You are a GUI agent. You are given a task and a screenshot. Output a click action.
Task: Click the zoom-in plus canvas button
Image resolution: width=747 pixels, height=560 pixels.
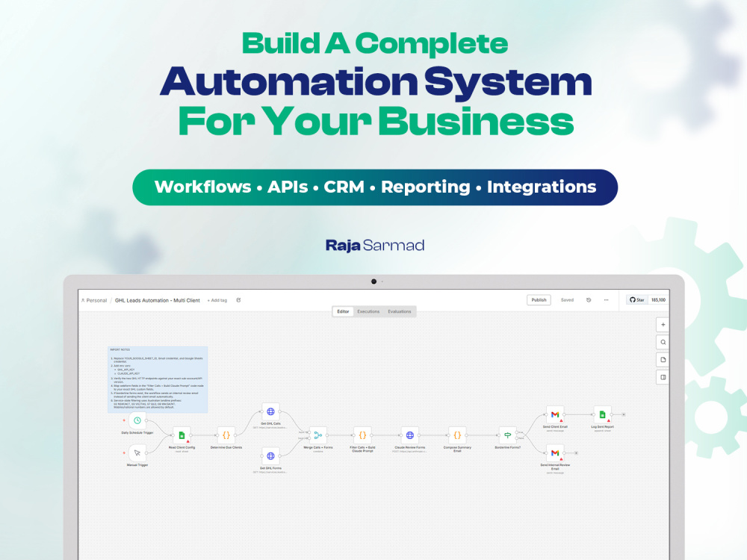pyautogui.click(x=663, y=325)
